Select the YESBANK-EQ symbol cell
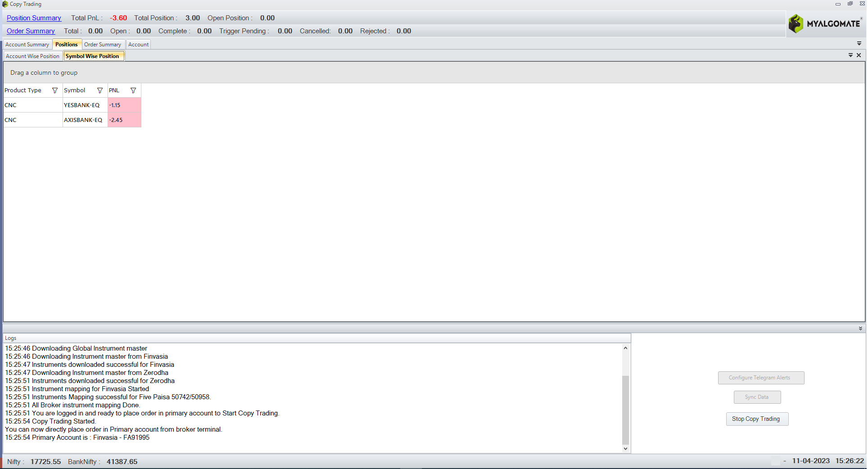The image size is (868, 469). [x=85, y=105]
